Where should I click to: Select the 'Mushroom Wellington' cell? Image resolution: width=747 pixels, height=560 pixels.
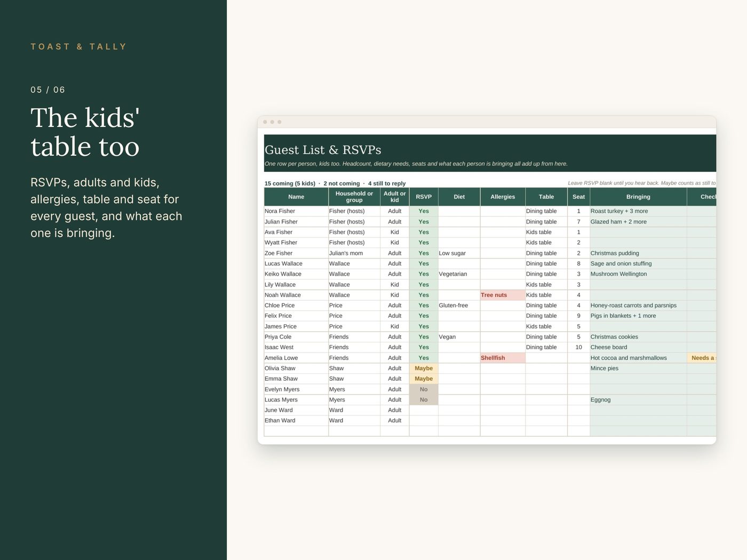click(638, 274)
